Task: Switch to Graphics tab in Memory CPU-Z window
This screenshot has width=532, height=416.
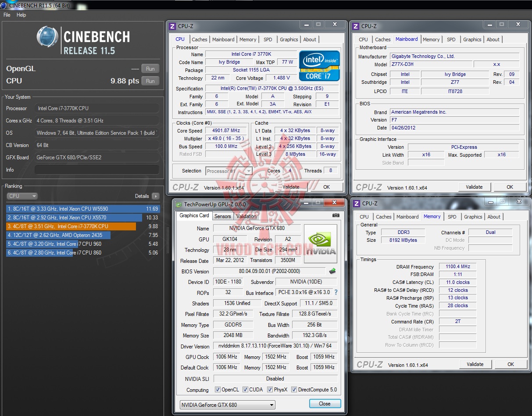Action: (473, 217)
